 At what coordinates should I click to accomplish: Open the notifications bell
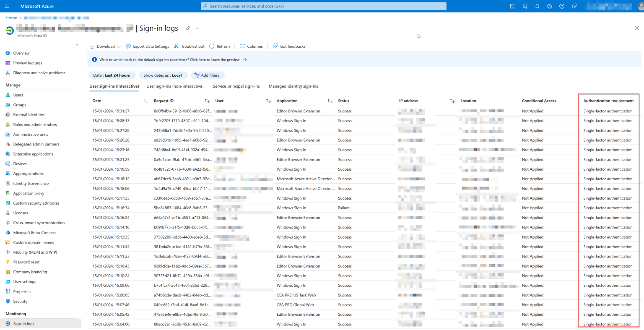tap(537, 6)
